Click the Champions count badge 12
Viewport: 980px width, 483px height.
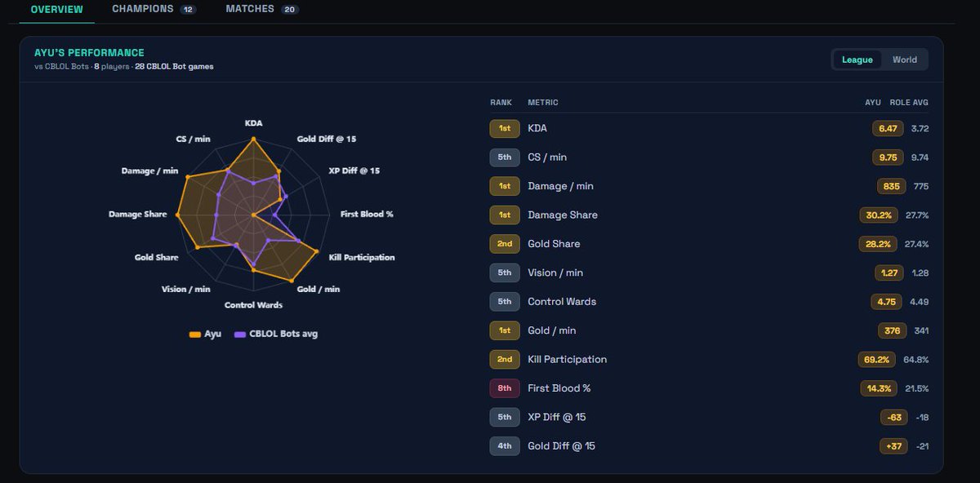point(188,10)
